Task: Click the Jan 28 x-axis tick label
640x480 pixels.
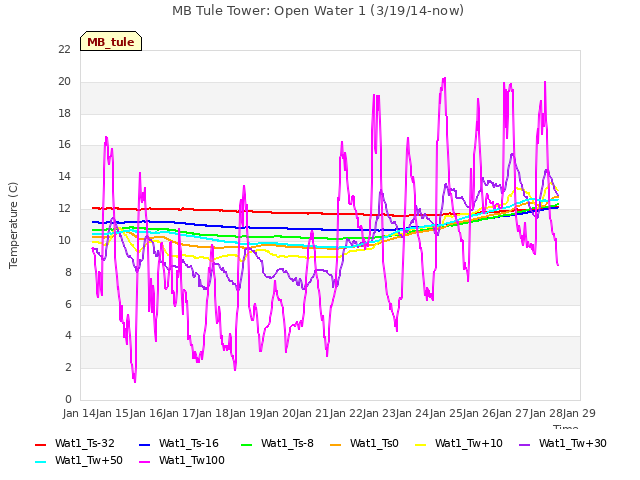Action: (546, 413)
